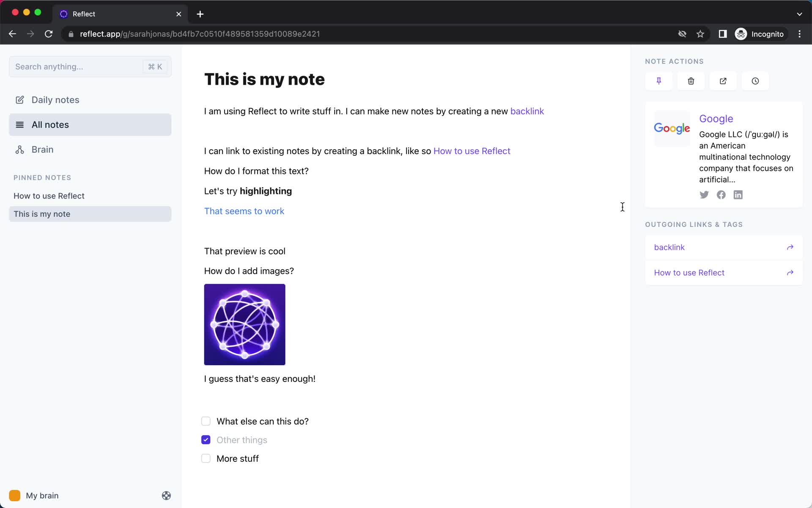Open note history clock icon
This screenshot has height=508, width=812.
[x=755, y=81]
